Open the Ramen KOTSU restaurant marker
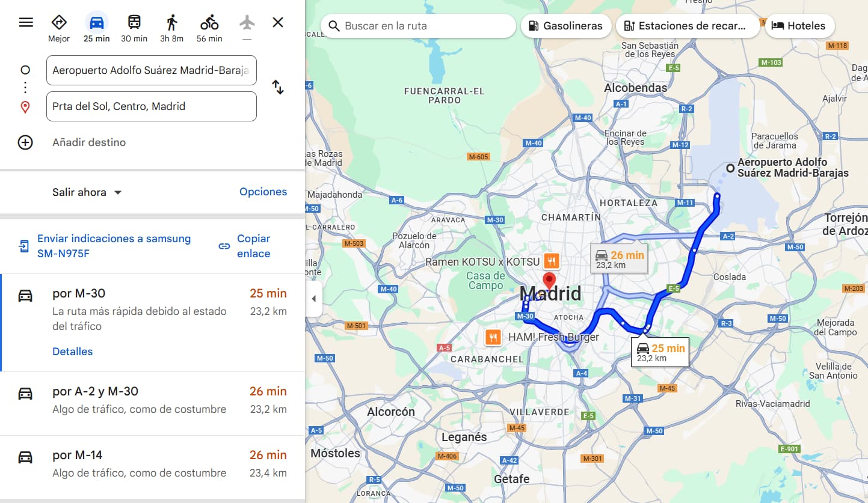This screenshot has width=868, height=503. coord(552,261)
